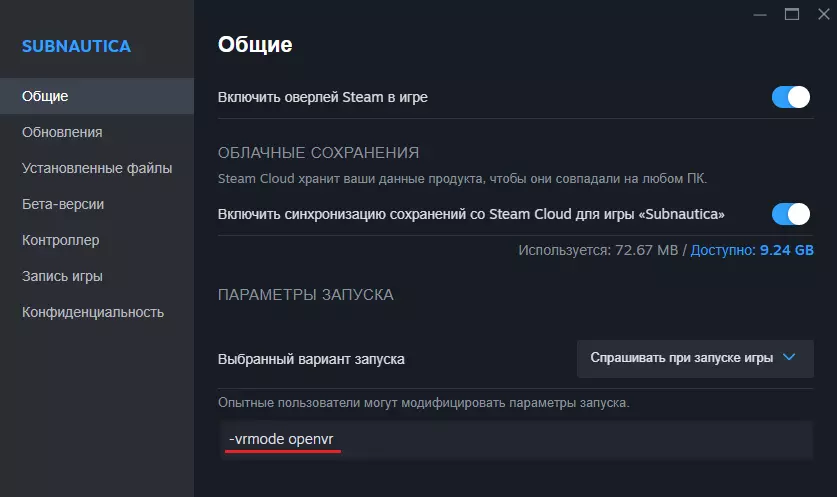Select the 'Общие' sidebar tab
The height and width of the screenshot is (497, 837).
click(45, 96)
